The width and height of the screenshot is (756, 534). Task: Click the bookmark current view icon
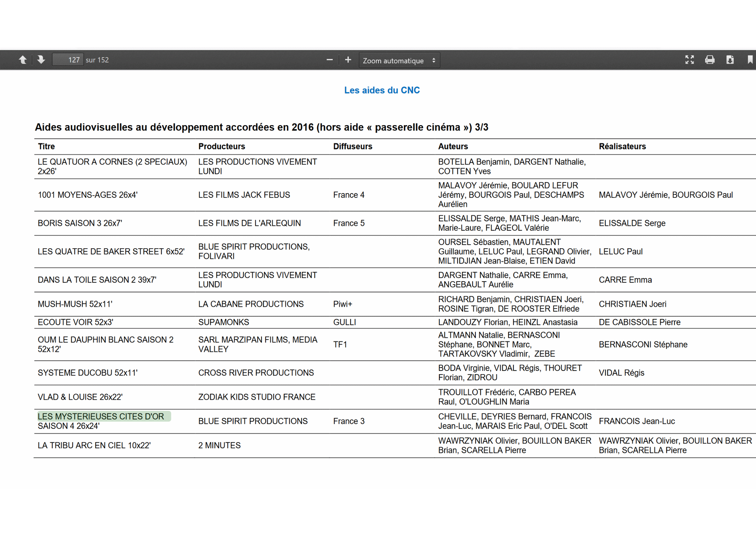[750, 60]
